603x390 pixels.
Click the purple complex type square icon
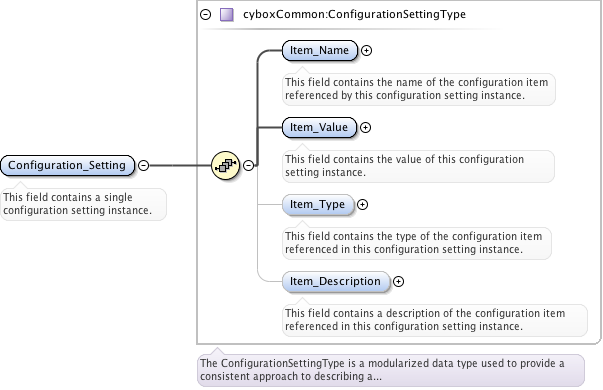click(227, 15)
